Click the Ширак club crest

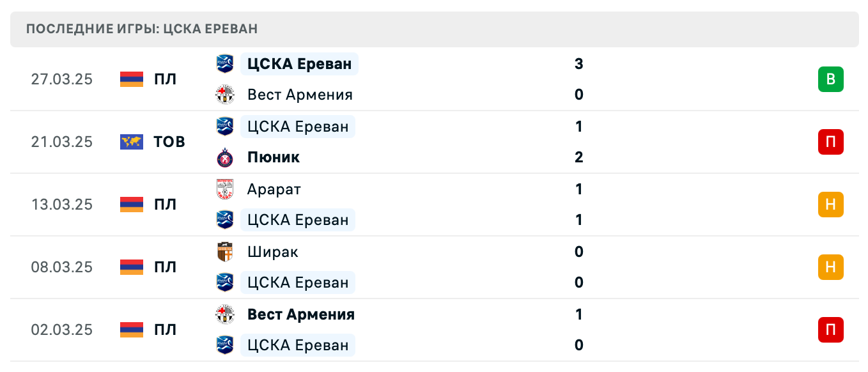point(225,252)
